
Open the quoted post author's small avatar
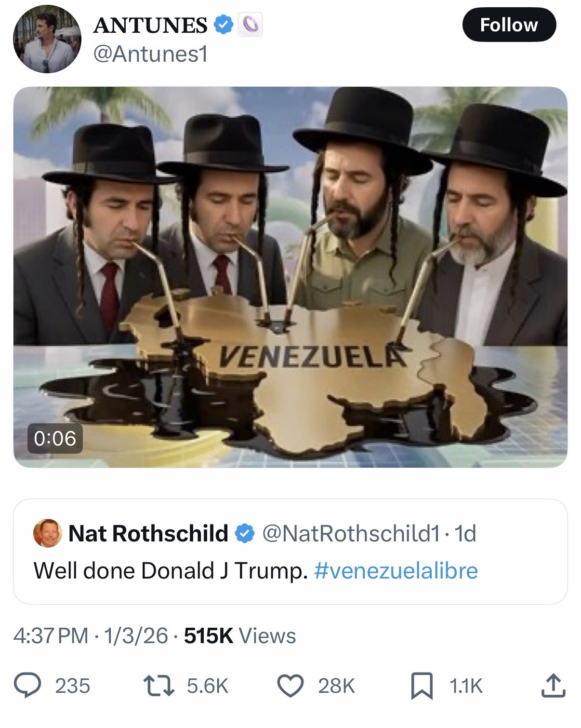coord(47,533)
